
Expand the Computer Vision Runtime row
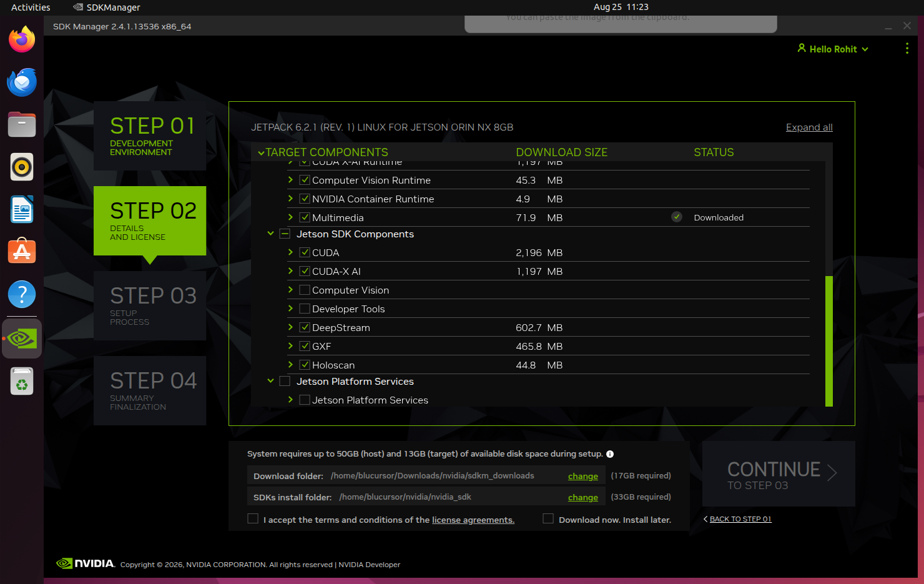tap(290, 180)
